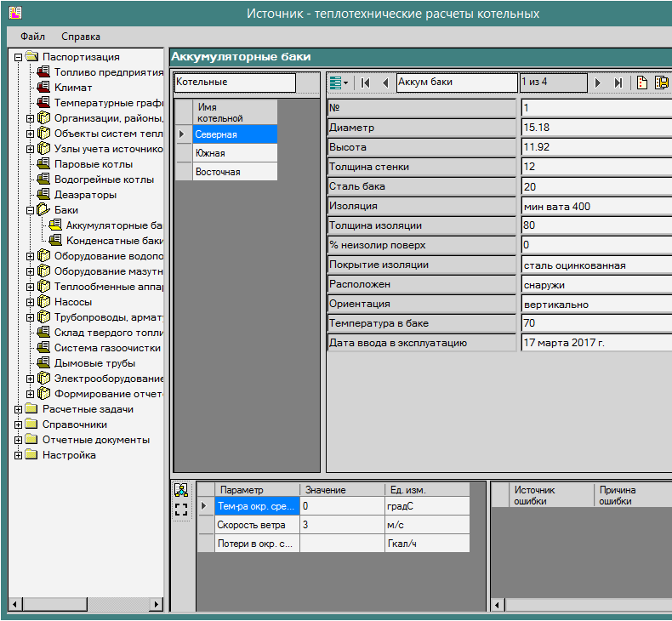The image size is (672, 621).
Task: Click the new record document icon
Action: click(x=641, y=83)
